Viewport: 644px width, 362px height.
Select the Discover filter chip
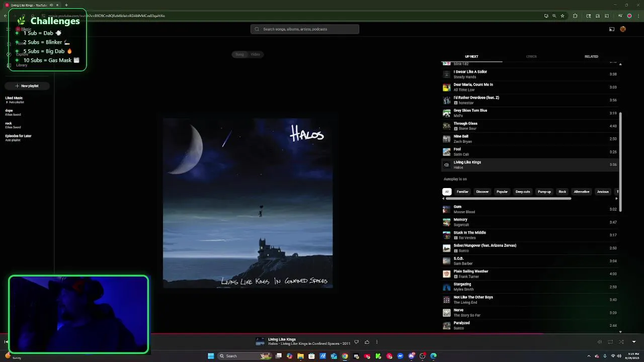482,192
